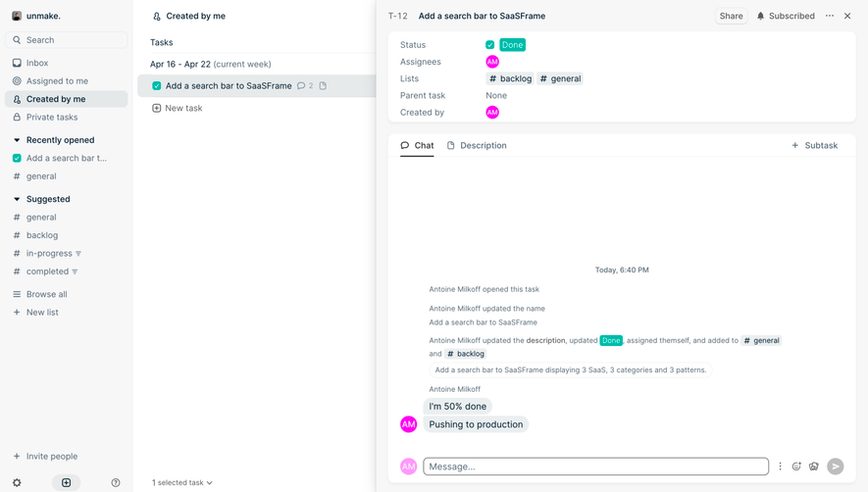This screenshot has height=492, width=868.
Task: Click the image attachment icon
Action: 814,467
